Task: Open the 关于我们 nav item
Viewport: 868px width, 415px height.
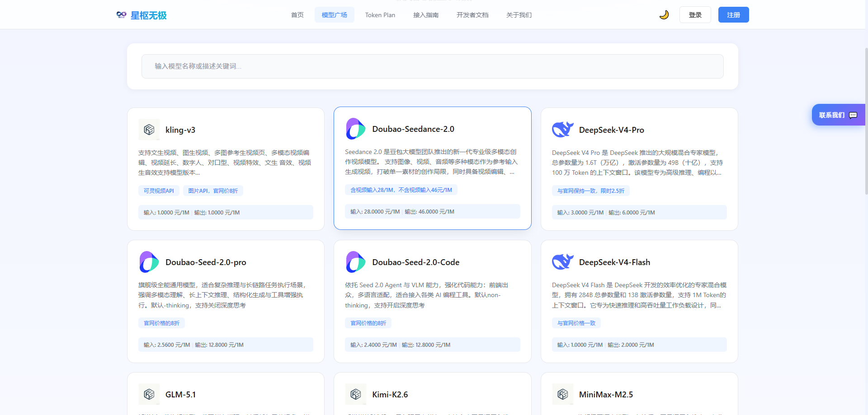Action: 519,15
